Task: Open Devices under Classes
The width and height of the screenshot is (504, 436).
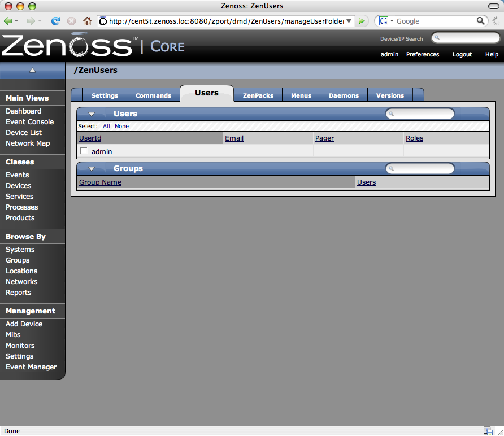Action: [x=18, y=185]
